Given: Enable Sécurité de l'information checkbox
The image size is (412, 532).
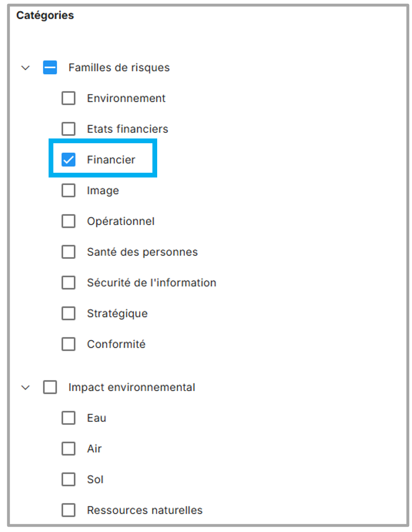Looking at the screenshot, I should 69,283.
